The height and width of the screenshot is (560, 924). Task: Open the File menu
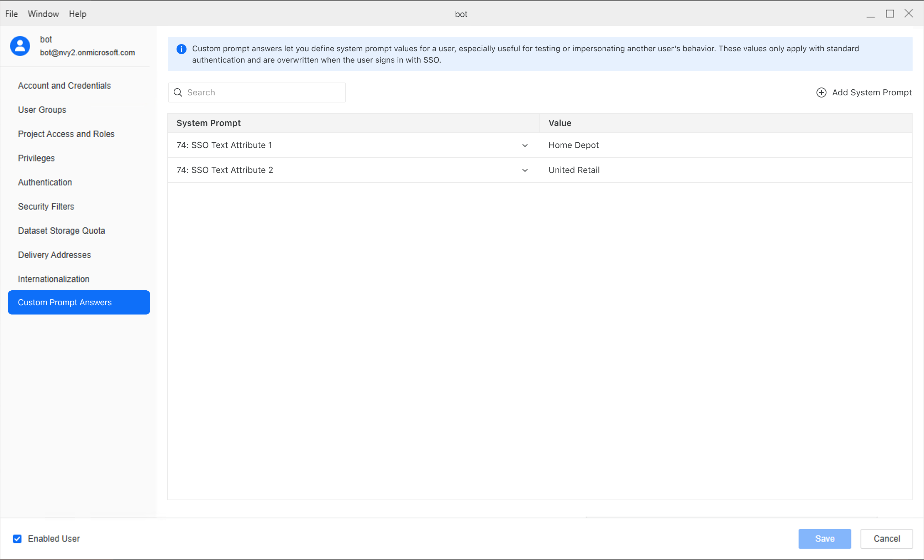click(x=11, y=14)
